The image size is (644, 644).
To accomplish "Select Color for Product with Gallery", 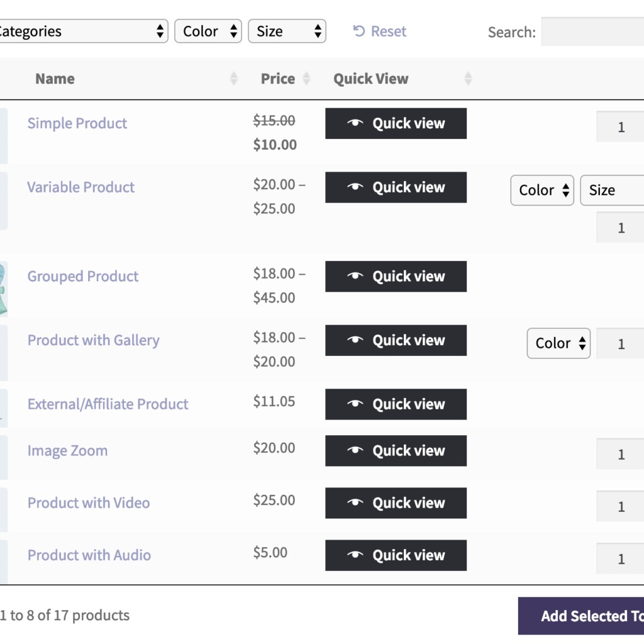I will 558,343.
